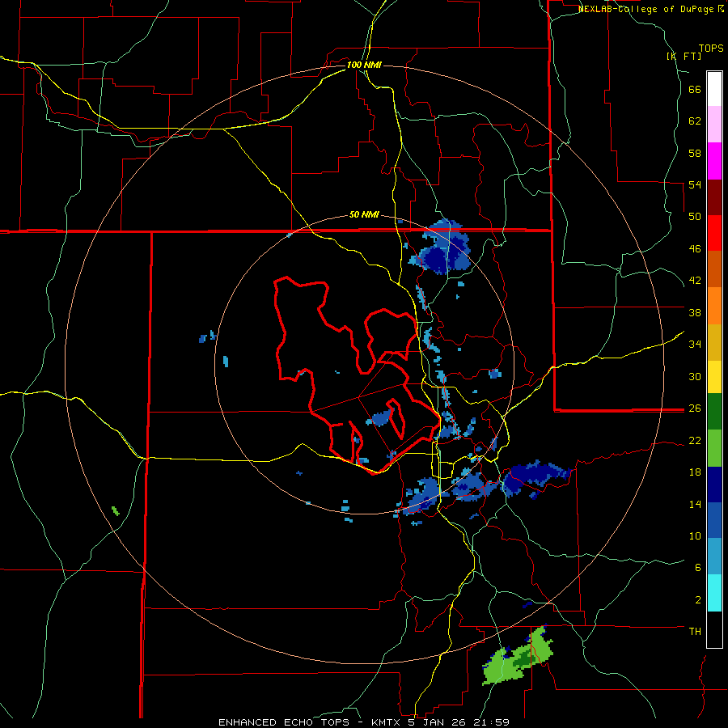Image resolution: width=728 pixels, height=728 pixels.
Task: Select the yellow legend swatch
Action: click(x=714, y=377)
